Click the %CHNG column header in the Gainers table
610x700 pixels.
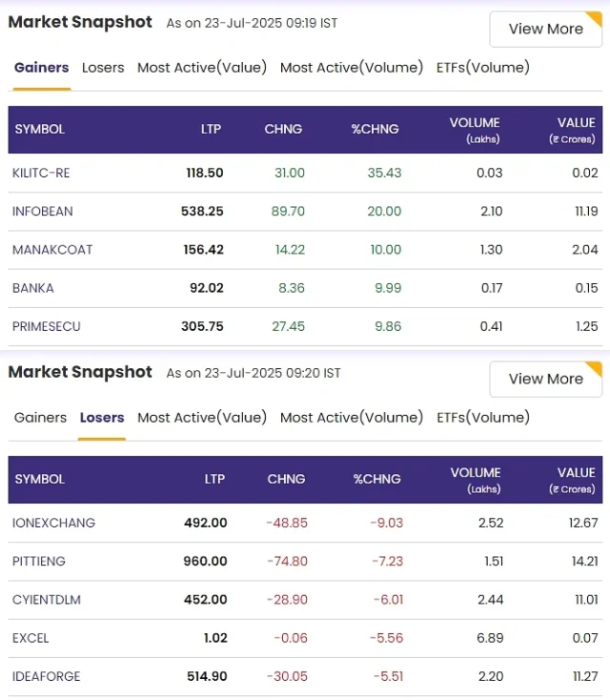pos(375,129)
